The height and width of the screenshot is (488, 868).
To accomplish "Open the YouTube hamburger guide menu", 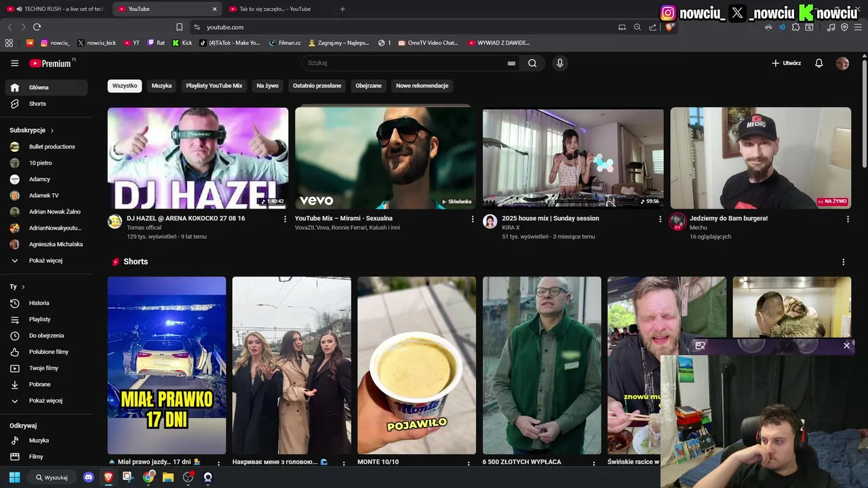I will click(14, 63).
